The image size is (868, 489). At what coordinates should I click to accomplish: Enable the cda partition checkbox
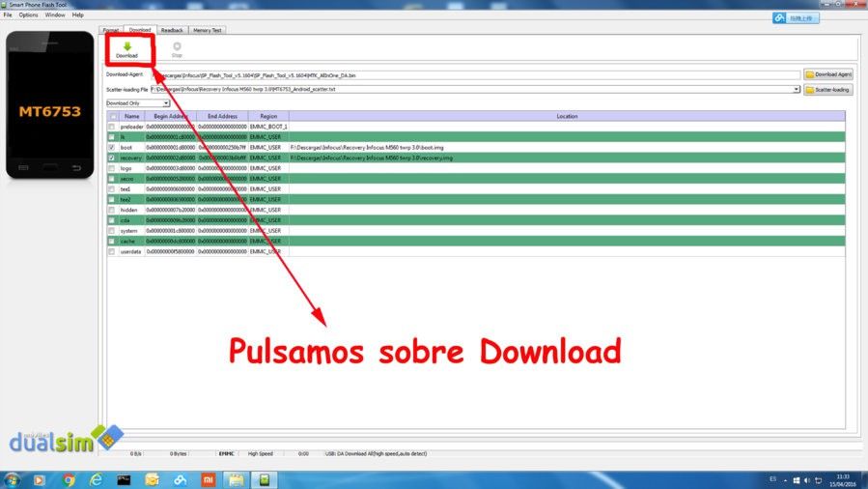(112, 220)
